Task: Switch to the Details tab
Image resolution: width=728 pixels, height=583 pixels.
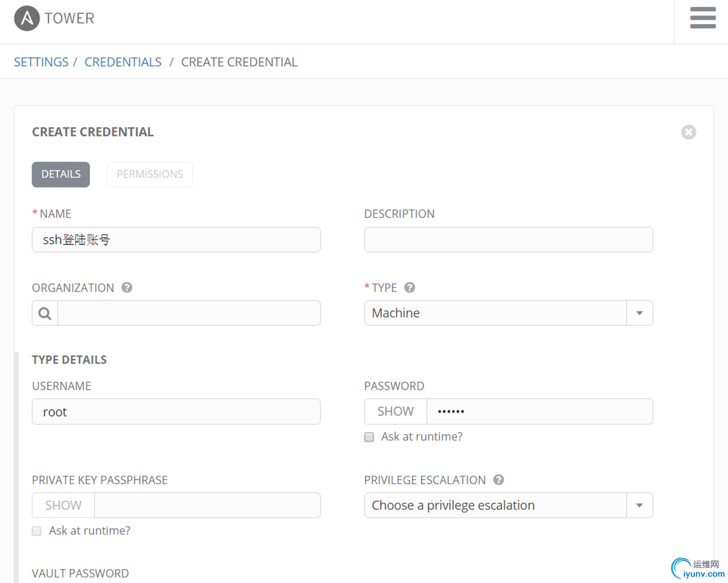Action: [x=61, y=174]
